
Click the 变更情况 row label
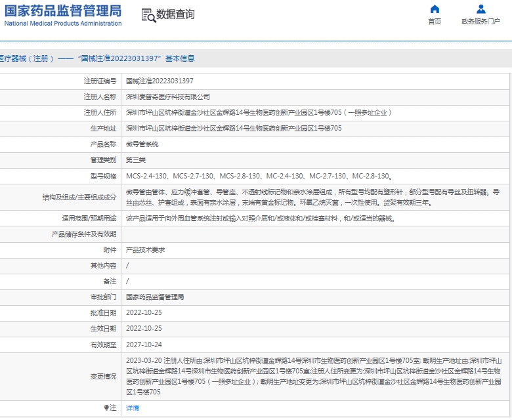(x=103, y=377)
